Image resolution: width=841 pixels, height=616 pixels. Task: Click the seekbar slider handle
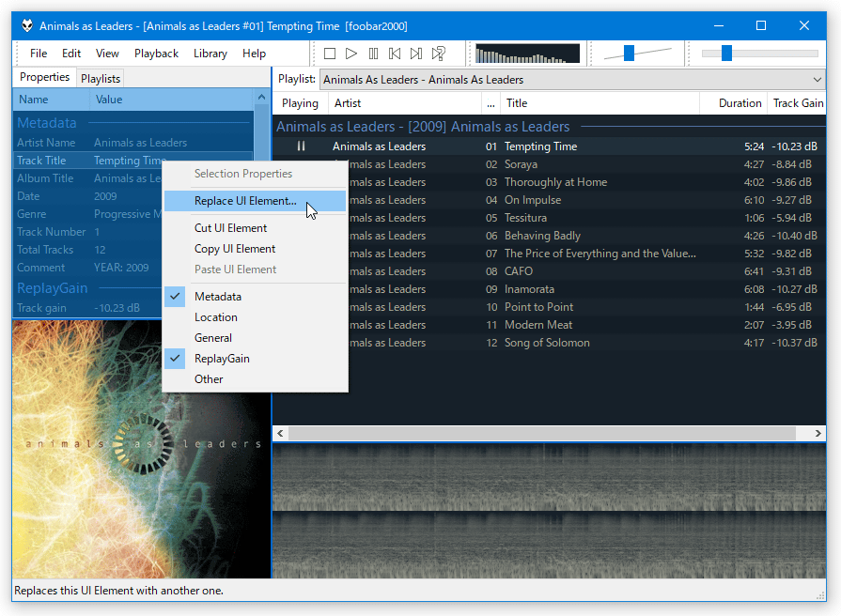click(726, 54)
